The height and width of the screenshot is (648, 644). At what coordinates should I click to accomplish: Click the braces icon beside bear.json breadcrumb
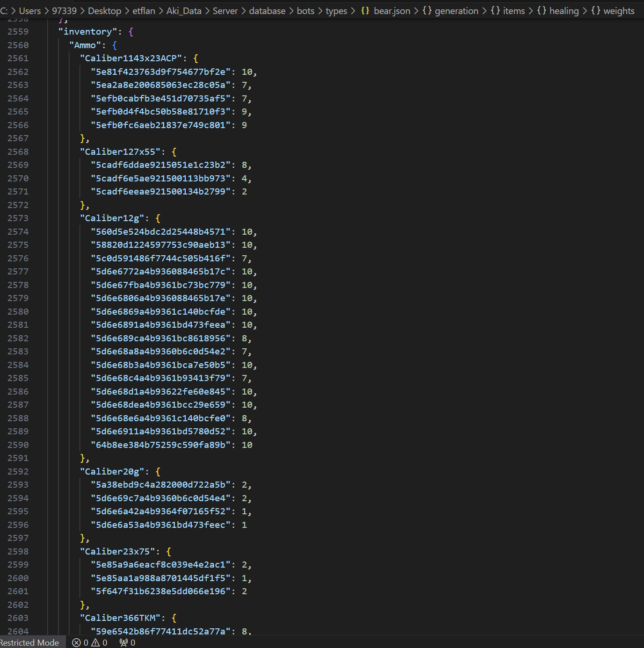pyautogui.click(x=365, y=11)
